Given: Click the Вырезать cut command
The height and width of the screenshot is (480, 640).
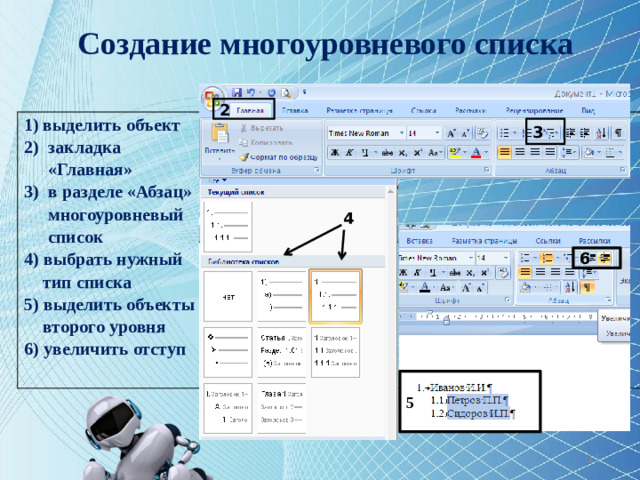Looking at the screenshot, I should 261,128.
